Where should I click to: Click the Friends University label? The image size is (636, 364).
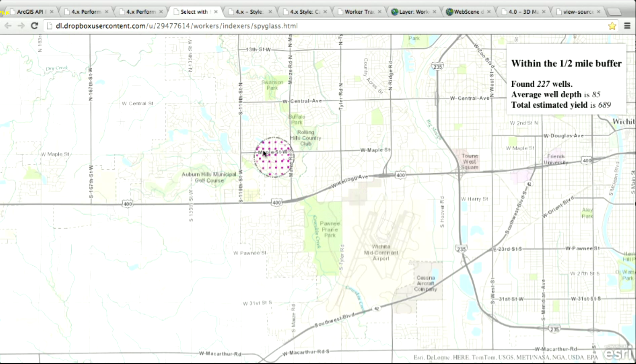(x=556, y=159)
